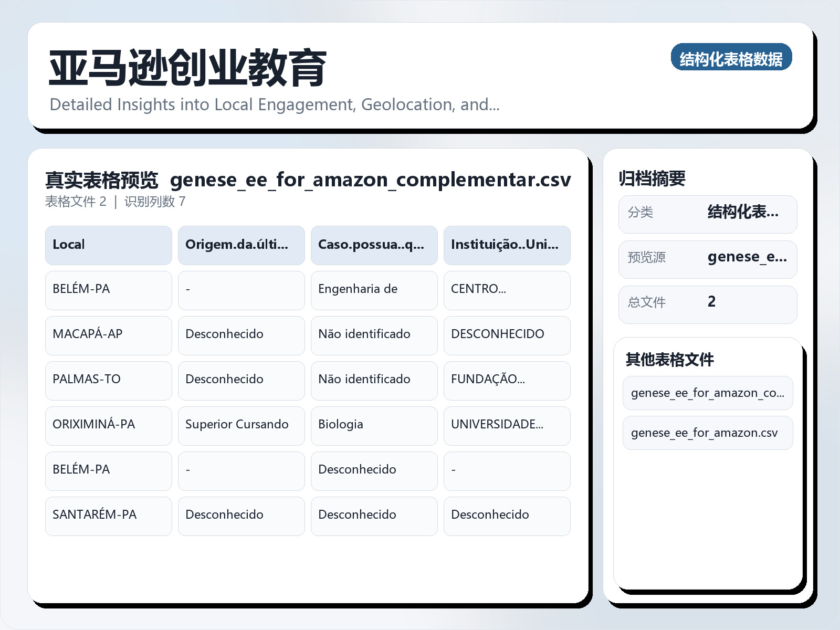Select the BELÉM-PA cell in first row
840x630 pixels.
click(108, 290)
